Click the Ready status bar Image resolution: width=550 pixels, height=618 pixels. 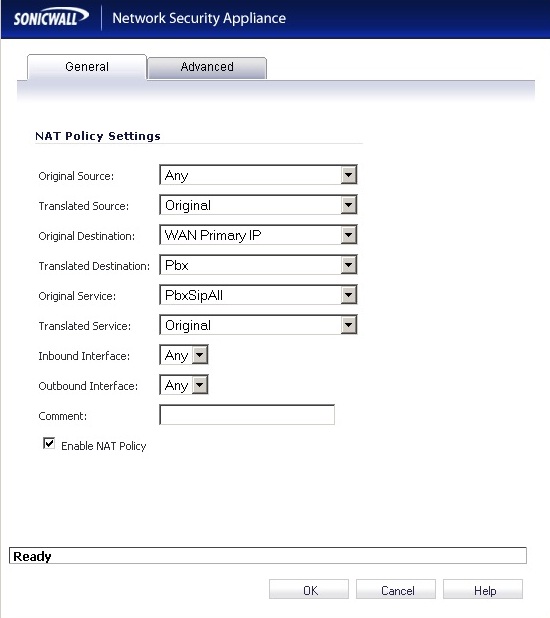268,556
